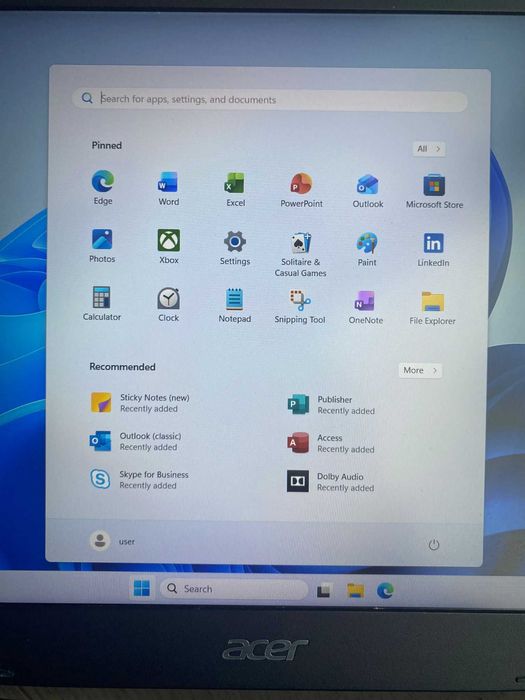
Task: Open Notepad
Action: click(x=234, y=305)
